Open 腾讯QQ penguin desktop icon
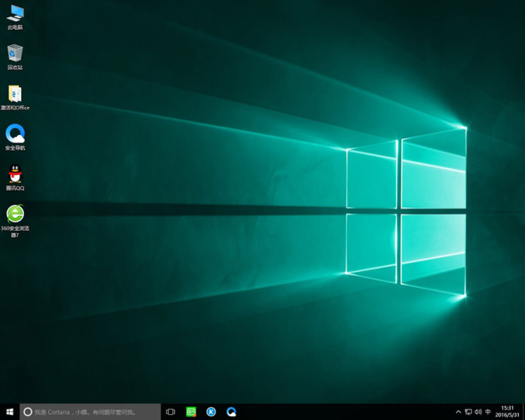This screenshot has width=525, height=420. [15, 174]
